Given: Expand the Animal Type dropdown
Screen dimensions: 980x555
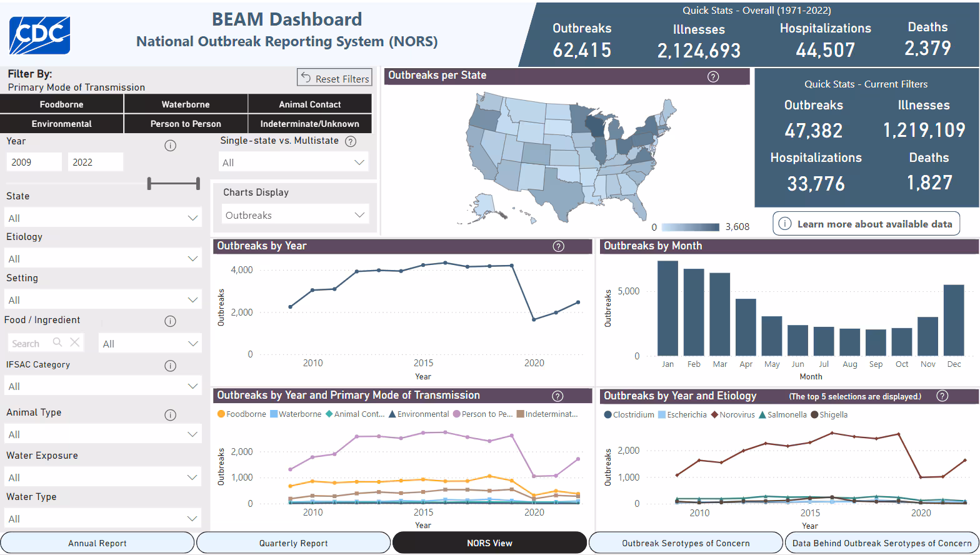Looking at the screenshot, I should point(103,434).
